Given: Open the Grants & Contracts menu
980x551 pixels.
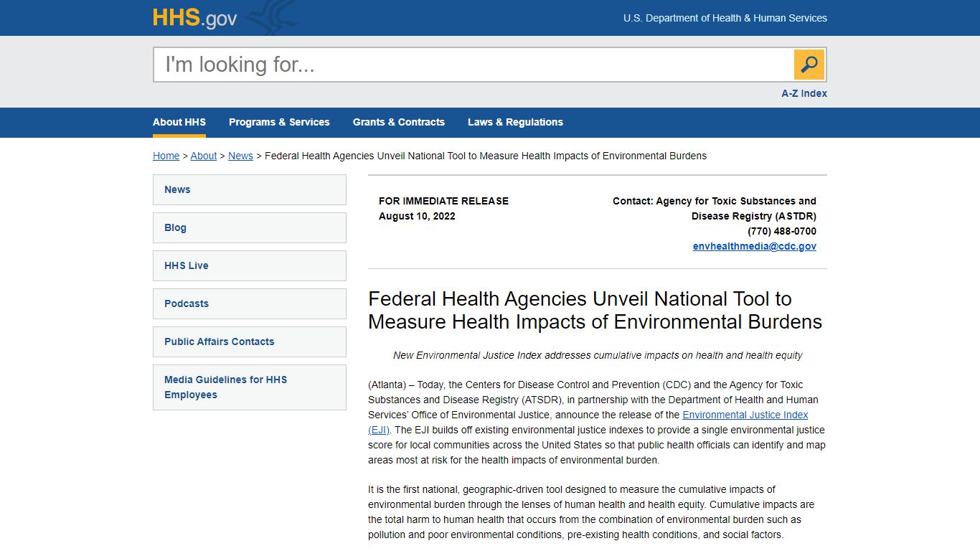Looking at the screenshot, I should coord(399,122).
